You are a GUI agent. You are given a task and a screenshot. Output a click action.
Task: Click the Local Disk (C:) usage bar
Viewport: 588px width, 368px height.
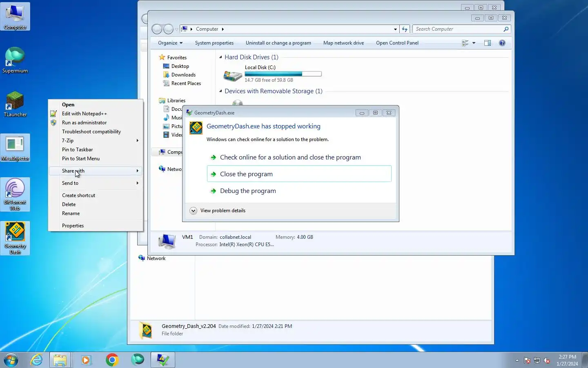tap(283, 74)
